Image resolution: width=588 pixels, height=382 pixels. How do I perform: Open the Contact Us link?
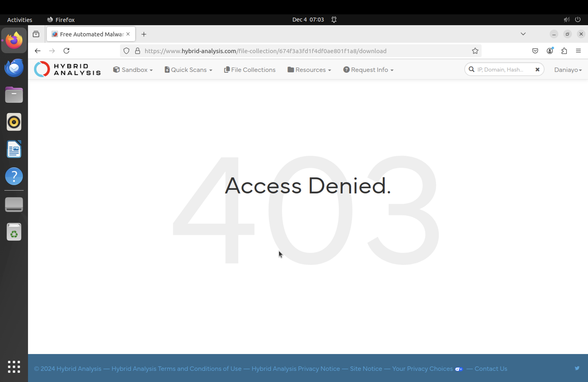tap(491, 368)
